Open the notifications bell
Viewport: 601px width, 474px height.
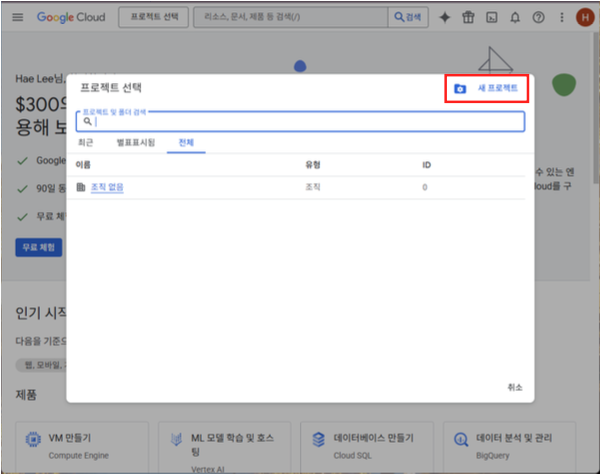[515, 17]
